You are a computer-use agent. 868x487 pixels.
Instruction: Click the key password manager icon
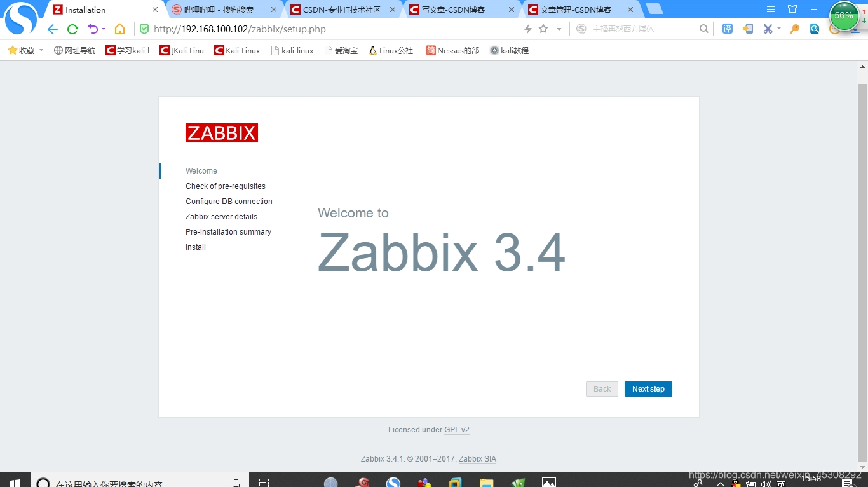click(x=794, y=29)
